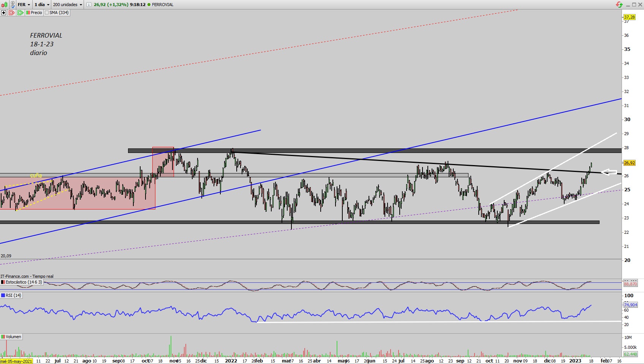
Task: Open the 200 unidades dropdown
Action: coord(68,5)
